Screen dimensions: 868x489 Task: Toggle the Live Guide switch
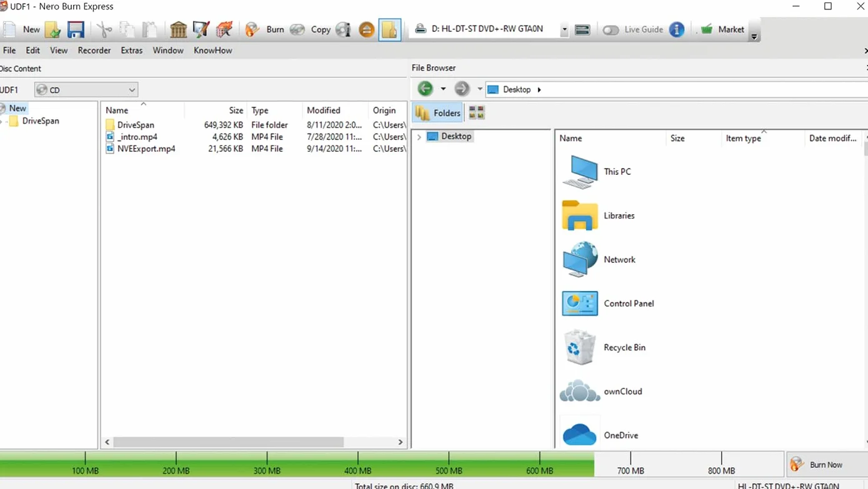(x=611, y=29)
